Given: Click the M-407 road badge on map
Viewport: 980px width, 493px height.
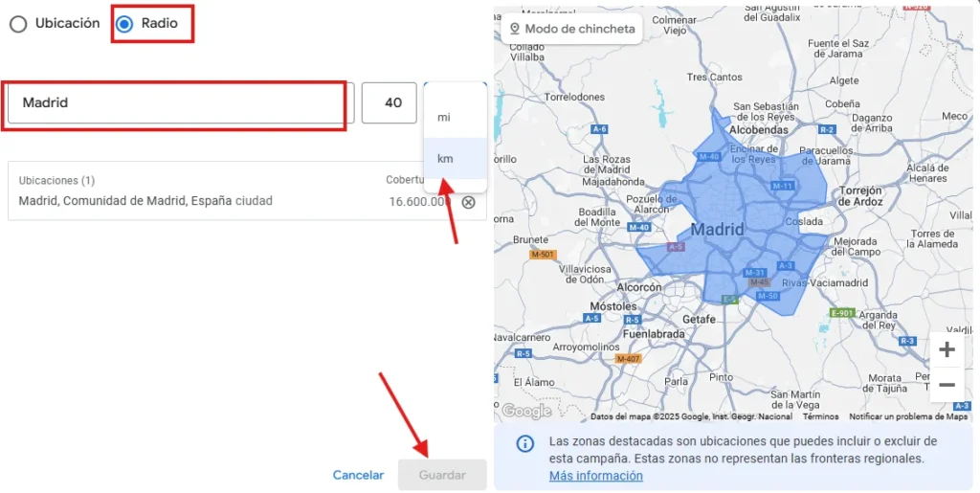Looking at the screenshot, I should [x=628, y=359].
